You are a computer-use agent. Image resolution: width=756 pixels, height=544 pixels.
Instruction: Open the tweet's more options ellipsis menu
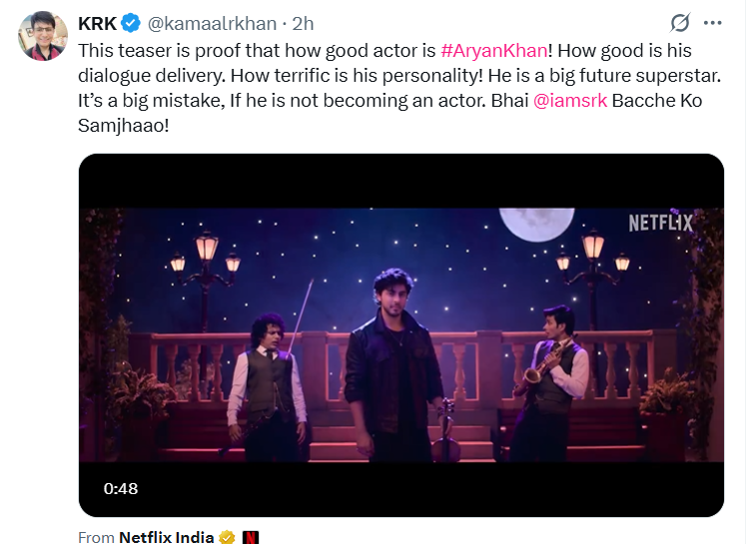click(712, 23)
